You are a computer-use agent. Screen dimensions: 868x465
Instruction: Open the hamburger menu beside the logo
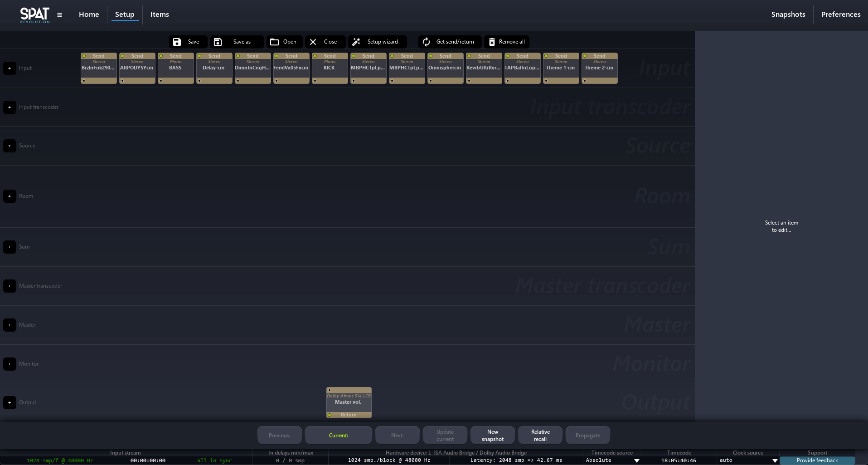point(59,15)
